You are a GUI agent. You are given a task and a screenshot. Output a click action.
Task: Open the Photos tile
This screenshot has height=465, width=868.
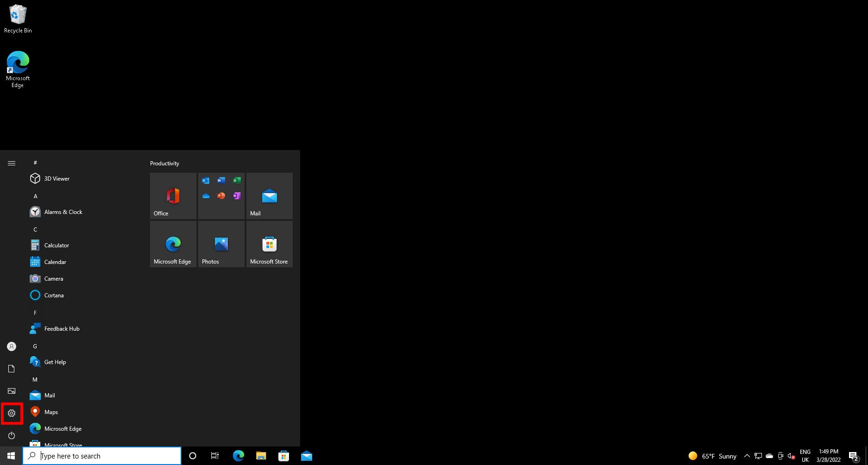coord(221,244)
